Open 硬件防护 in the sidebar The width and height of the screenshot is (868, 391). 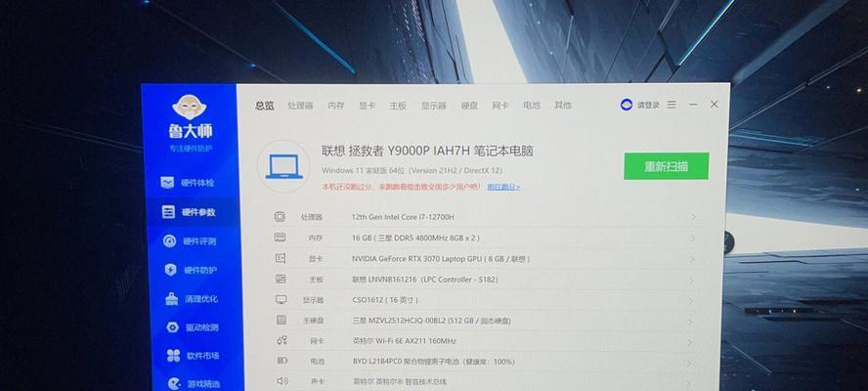pyautogui.click(x=191, y=270)
